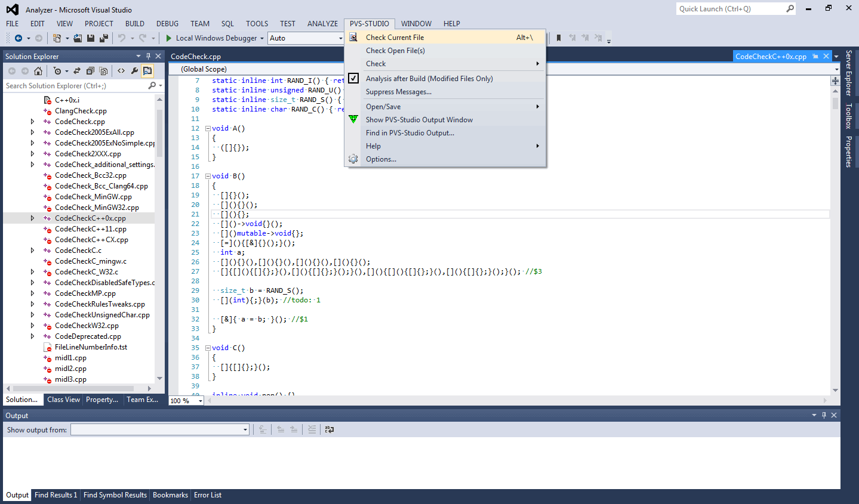Open the Auto solution configuration dropdown
The height and width of the screenshot is (504, 859).
(340, 38)
